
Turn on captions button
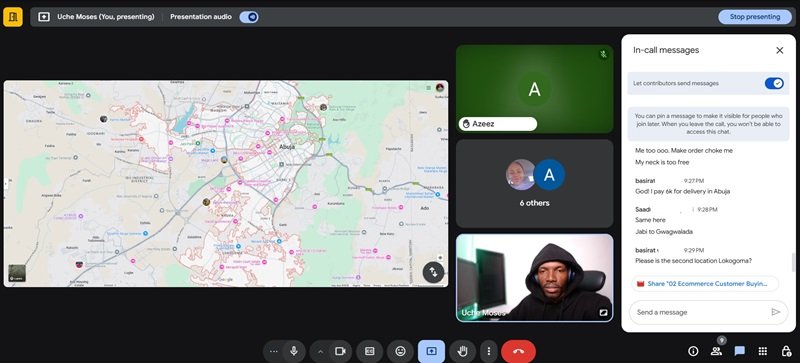click(369, 351)
